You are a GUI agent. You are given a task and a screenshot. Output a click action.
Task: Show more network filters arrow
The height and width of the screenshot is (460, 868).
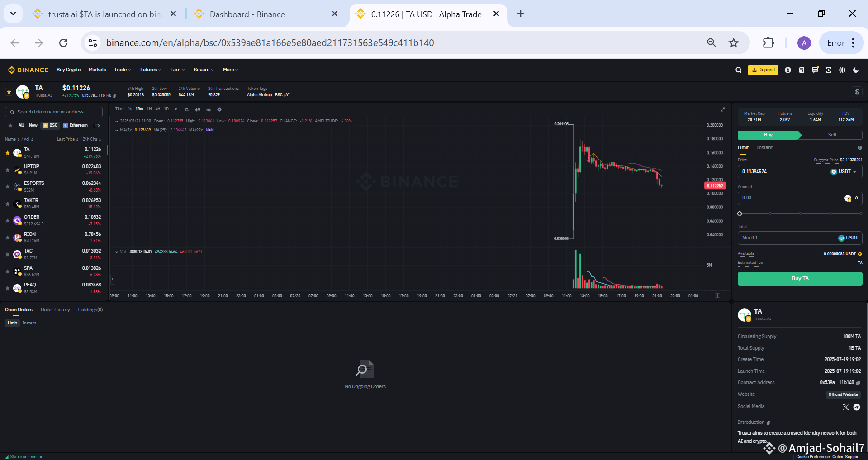pyautogui.click(x=97, y=126)
